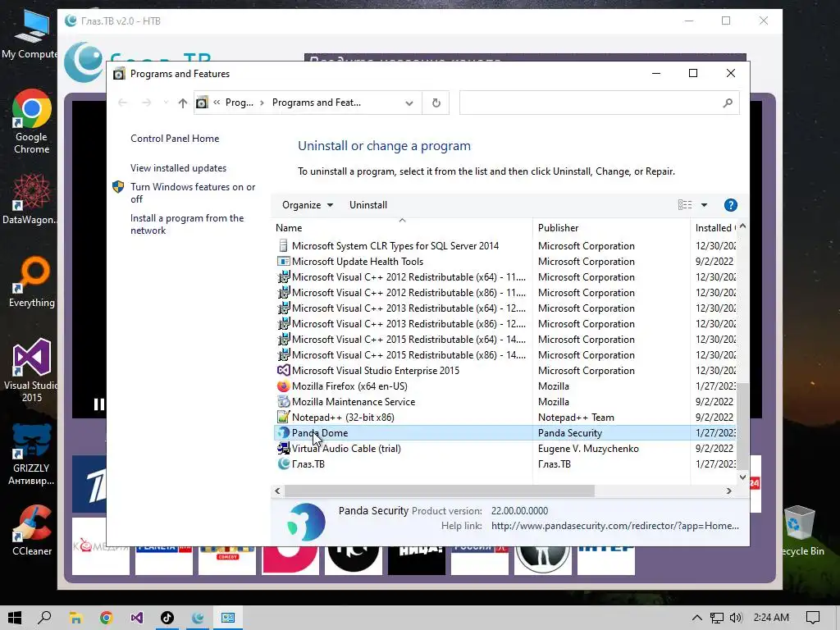Select the Panda Dome entry

tap(505, 433)
